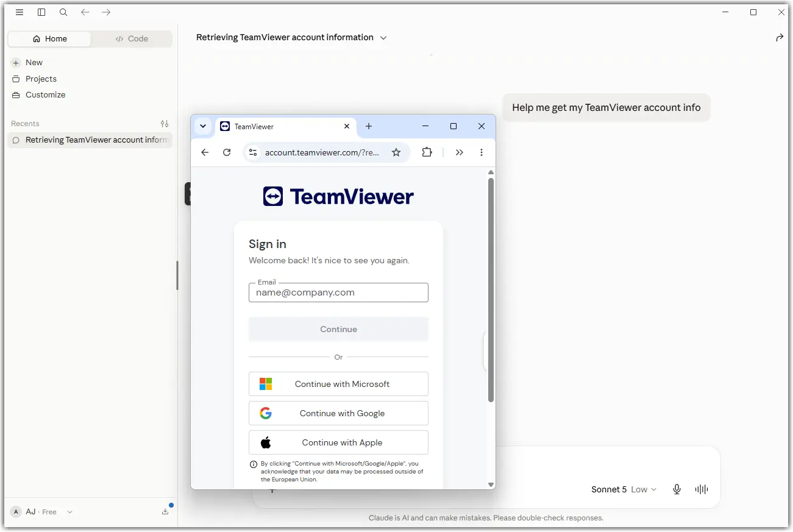Click the browser back arrow
Image resolution: width=793 pixels, height=532 pixels.
[205, 152]
